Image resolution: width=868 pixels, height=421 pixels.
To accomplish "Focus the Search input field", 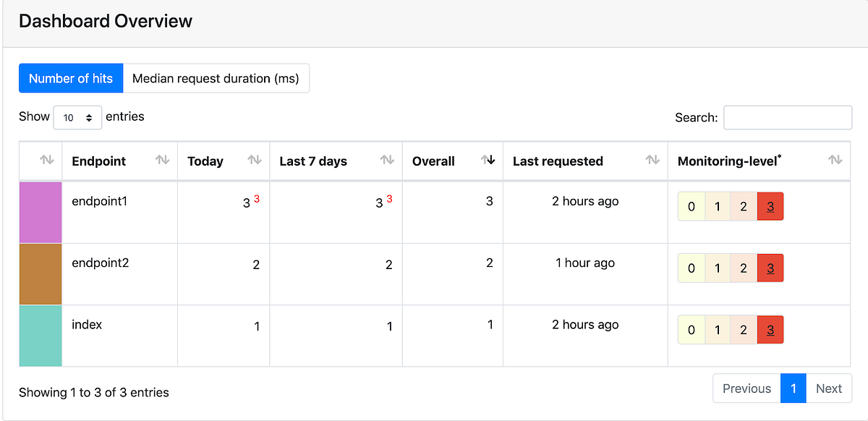I will (x=788, y=117).
